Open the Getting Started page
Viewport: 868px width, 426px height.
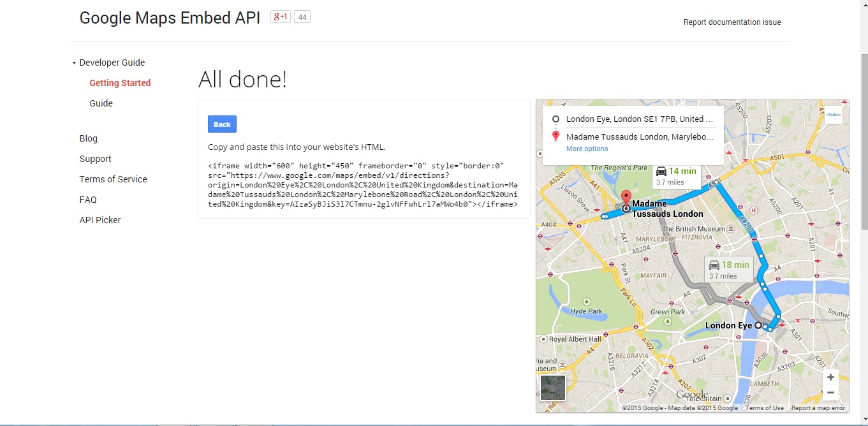(x=120, y=83)
